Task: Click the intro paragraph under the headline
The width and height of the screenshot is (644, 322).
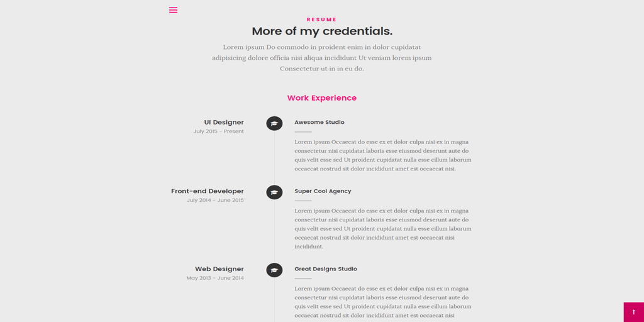Action: (322, 58)
